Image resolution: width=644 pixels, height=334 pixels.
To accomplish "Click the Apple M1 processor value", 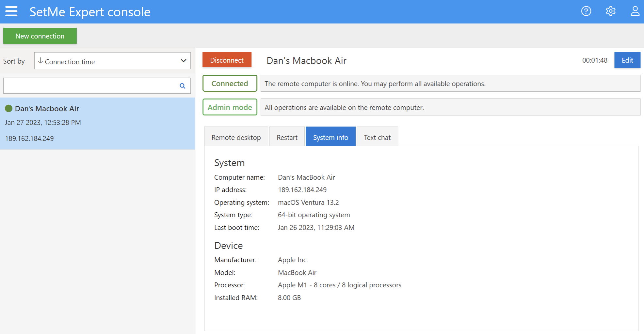I will tap(340, 285).
